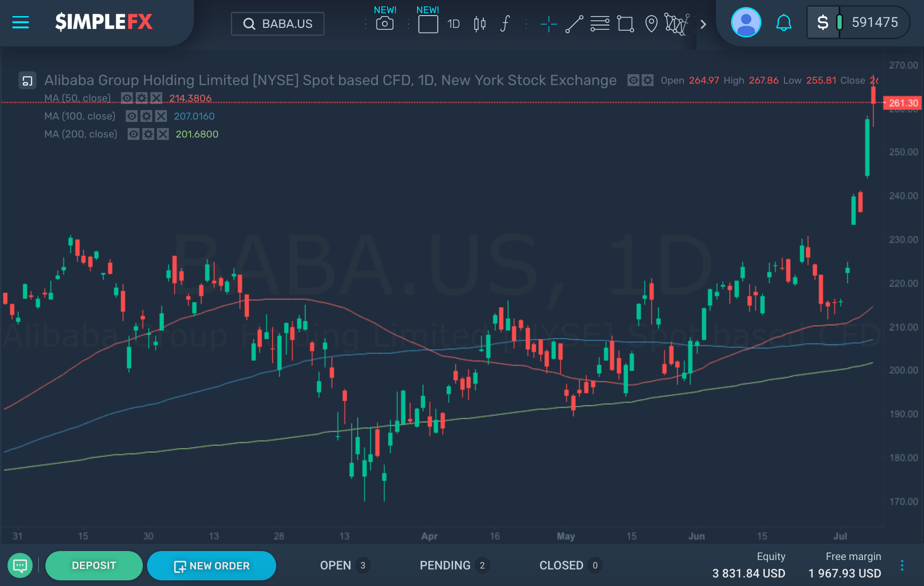Image resolution: width=924 pixels, height=586 pixels.
Task: Toggle visibility of MA 100 indicator
Action: tap(131, 116)
